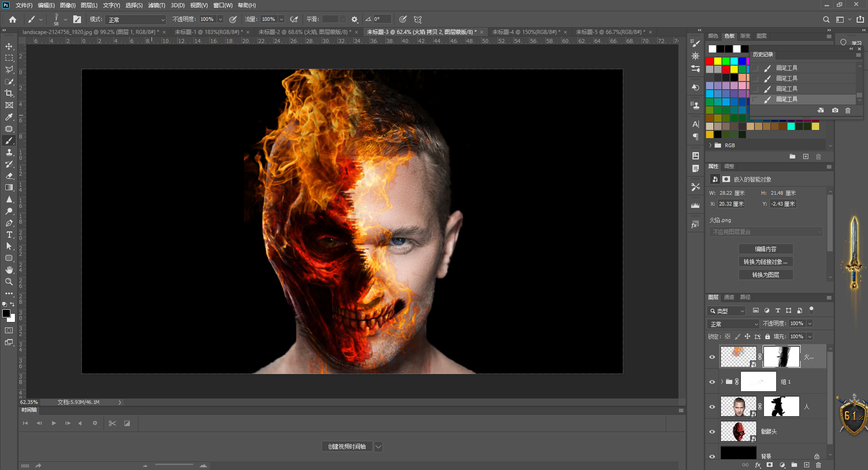Select the Move tool
Screen dimensions: 868x470
coord(9,46)
